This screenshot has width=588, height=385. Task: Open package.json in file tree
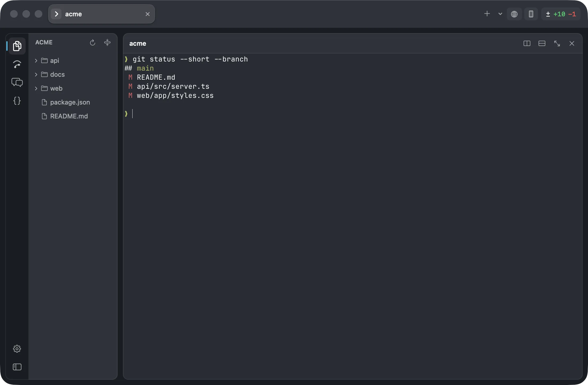(x=70, y=102)
